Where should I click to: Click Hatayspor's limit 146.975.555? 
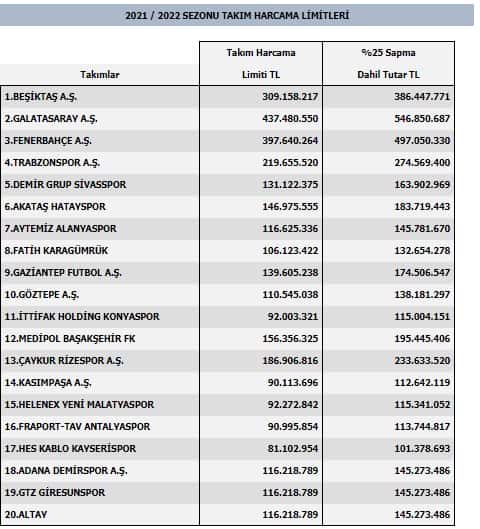(x=290, y=206)
